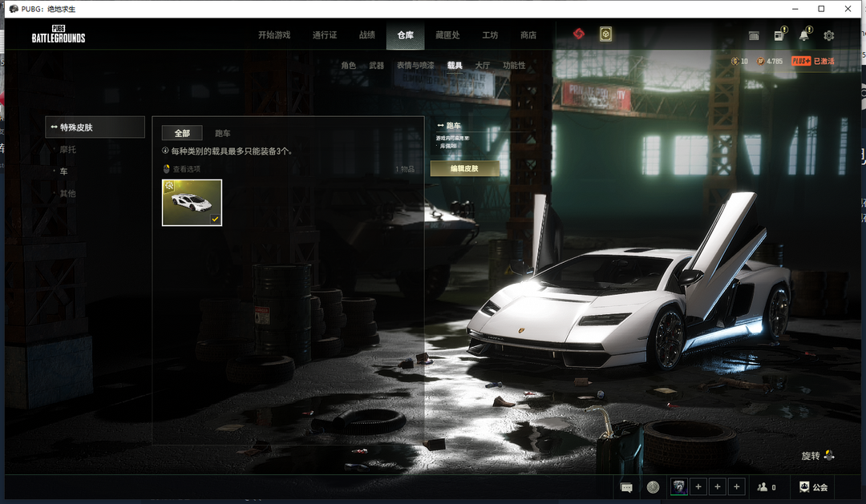This screenshot has width=866, height=504.
Task: Open the golden crate card icon
Action: (606, 34)
